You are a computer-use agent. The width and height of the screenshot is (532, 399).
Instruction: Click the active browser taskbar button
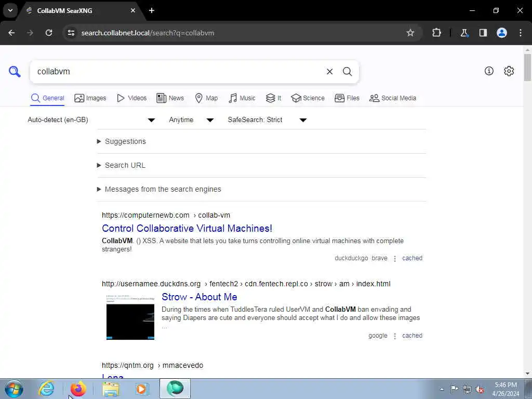[175, 389]
